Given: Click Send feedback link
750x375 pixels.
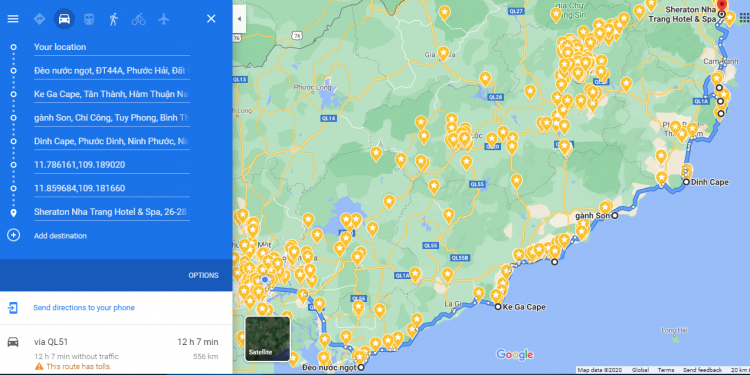Looking at the screenshot, I should [702, 370].
